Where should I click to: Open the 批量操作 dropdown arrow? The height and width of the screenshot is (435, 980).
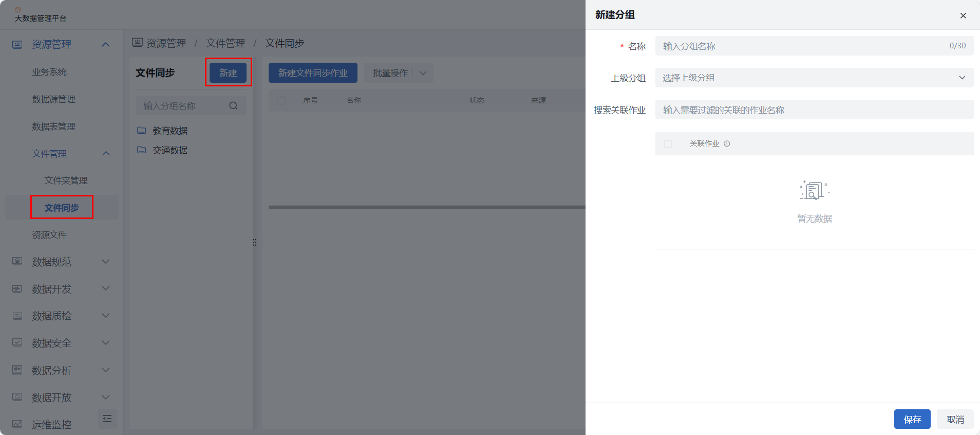[423, 73]
